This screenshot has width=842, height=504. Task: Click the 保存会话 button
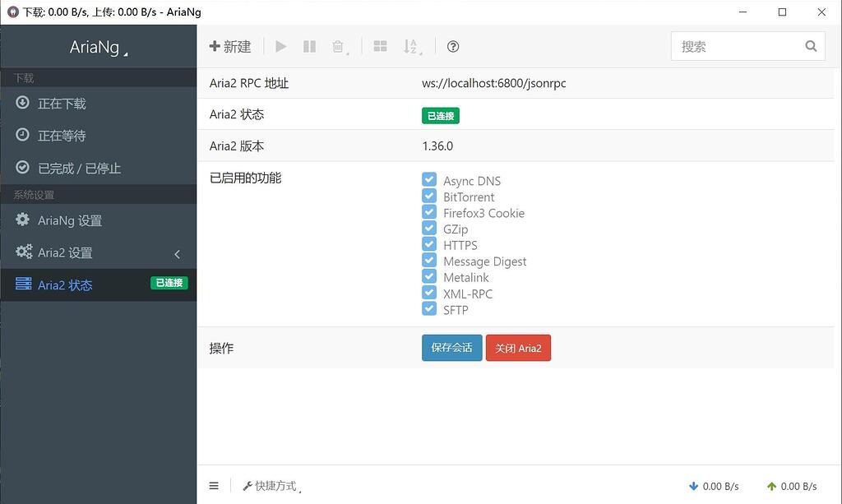[x=451, y=348]
